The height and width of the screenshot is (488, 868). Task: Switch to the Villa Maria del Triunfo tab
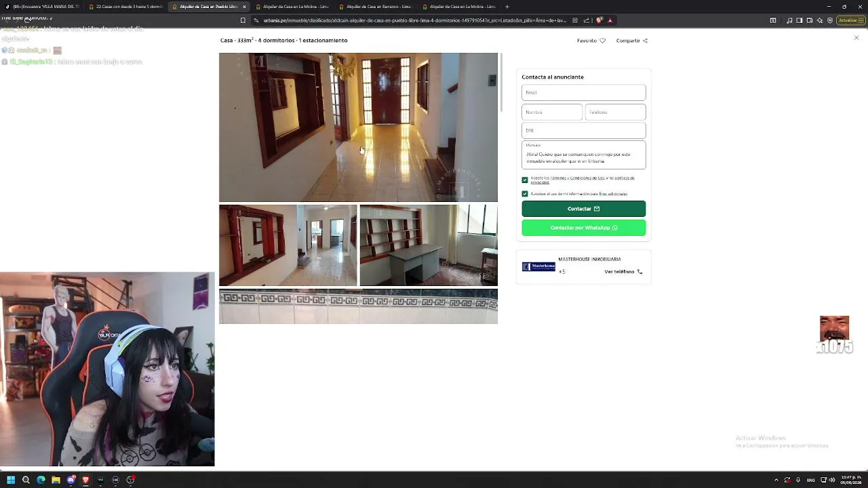click(42, 7)
